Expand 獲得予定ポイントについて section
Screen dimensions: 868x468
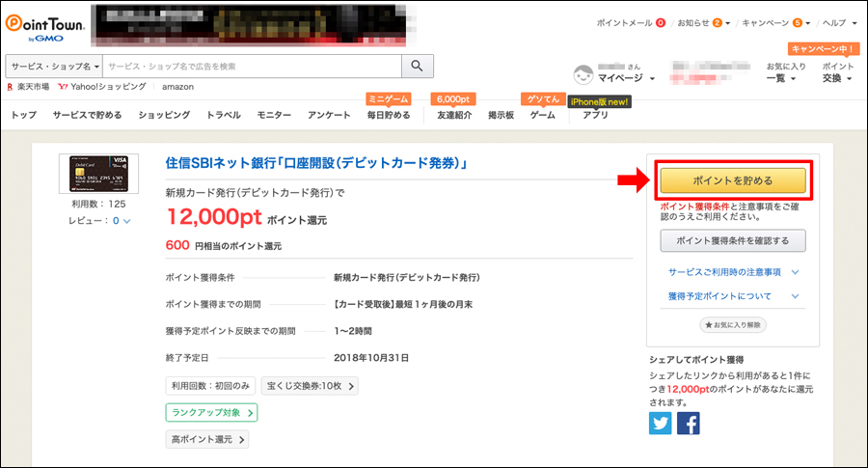click(x=734, y=296)
